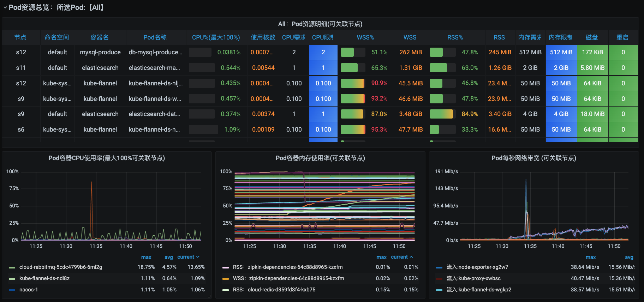The image size is (644, 302).
Task: Sort table by CPU需求 column header
Action: click(x=294, y=37)
